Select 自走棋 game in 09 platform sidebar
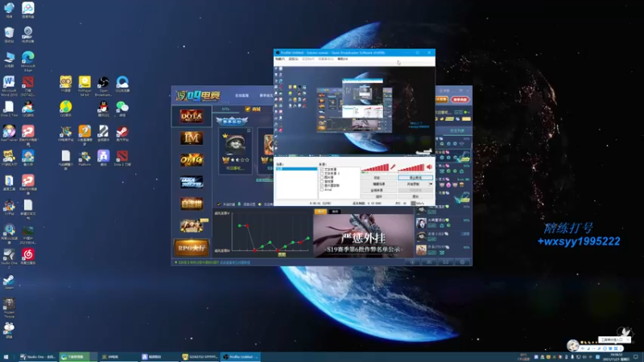 click(192, 204)
